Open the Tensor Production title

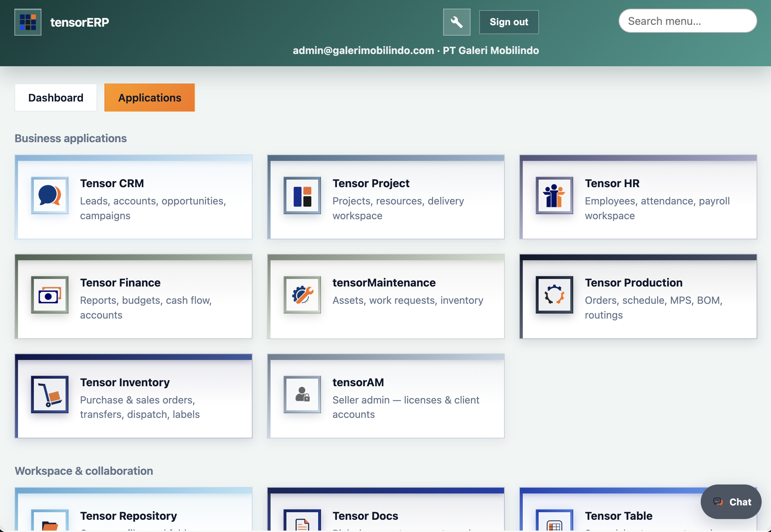634,283
